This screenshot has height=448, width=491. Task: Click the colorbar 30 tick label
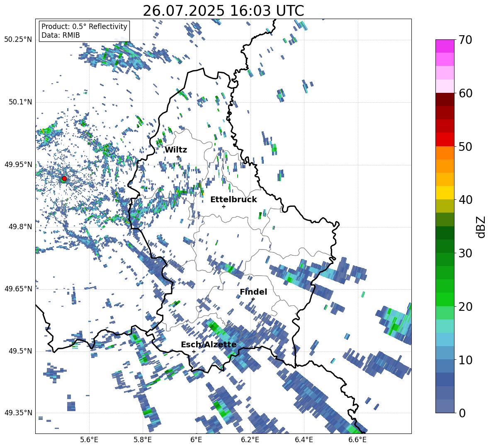466,253
